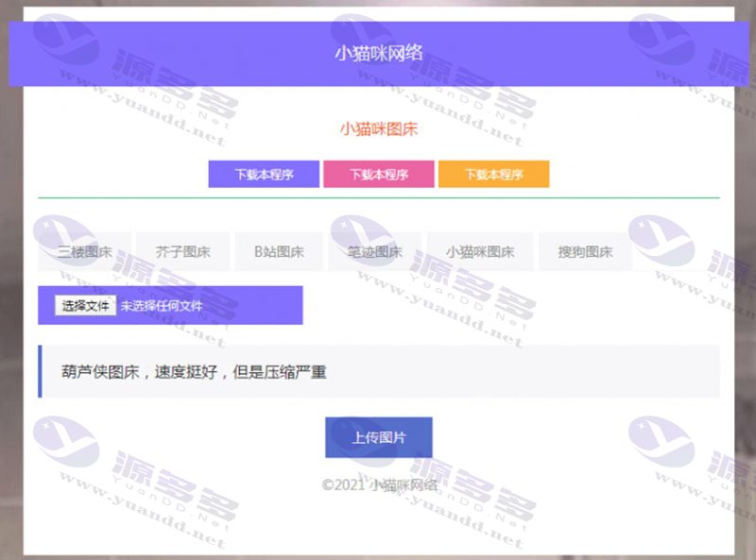Open the 笔迹图床 tab
The height and width of the screenshot is (560, 756).
click(374, 251)
